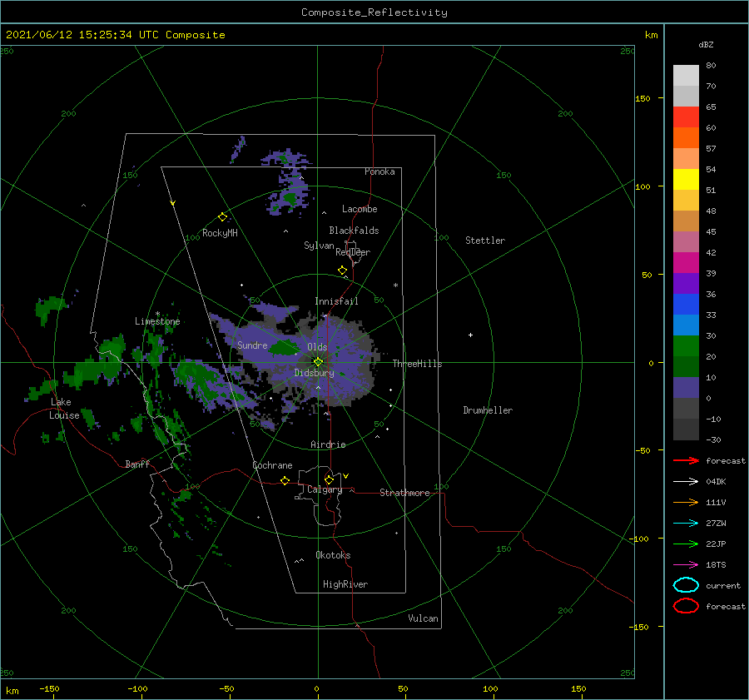Image resolution: width=749 pixels, height=700 pixels.
Task: Click the Ponoka city label
Action: click(x=379, y=171)
